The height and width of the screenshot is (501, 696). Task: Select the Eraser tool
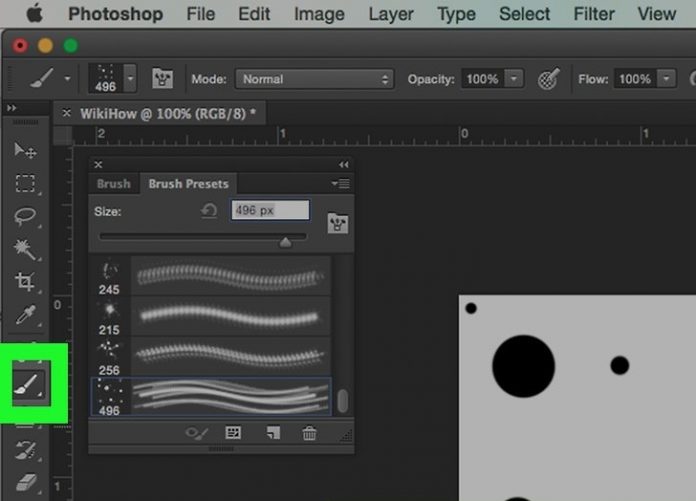[25, 483]
